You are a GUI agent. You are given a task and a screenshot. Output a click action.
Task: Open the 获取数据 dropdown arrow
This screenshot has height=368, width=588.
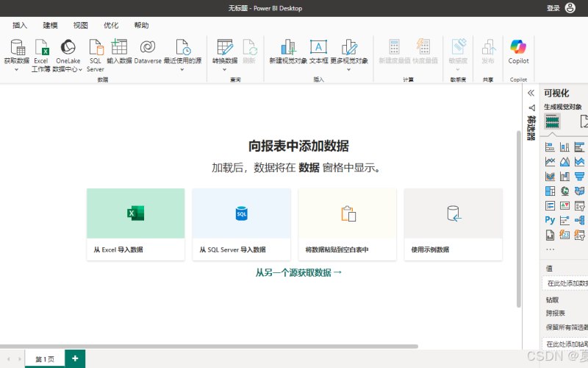[16, 70]
